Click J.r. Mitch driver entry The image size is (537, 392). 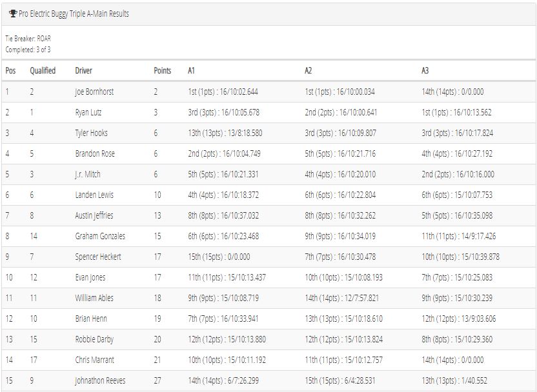tap(88, 174)
